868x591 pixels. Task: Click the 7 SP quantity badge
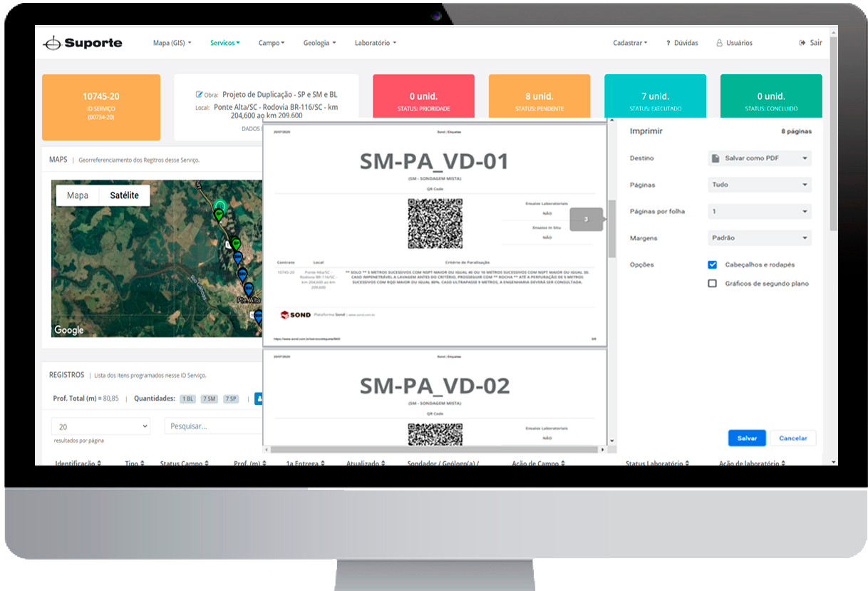pos(231,399)
